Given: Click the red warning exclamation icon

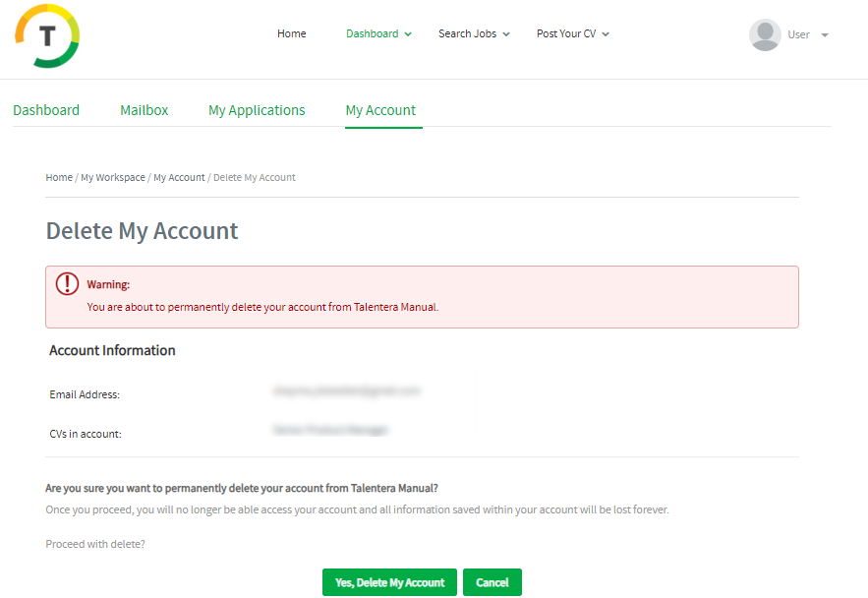Looking at the screenshot, I should (67, 284).
